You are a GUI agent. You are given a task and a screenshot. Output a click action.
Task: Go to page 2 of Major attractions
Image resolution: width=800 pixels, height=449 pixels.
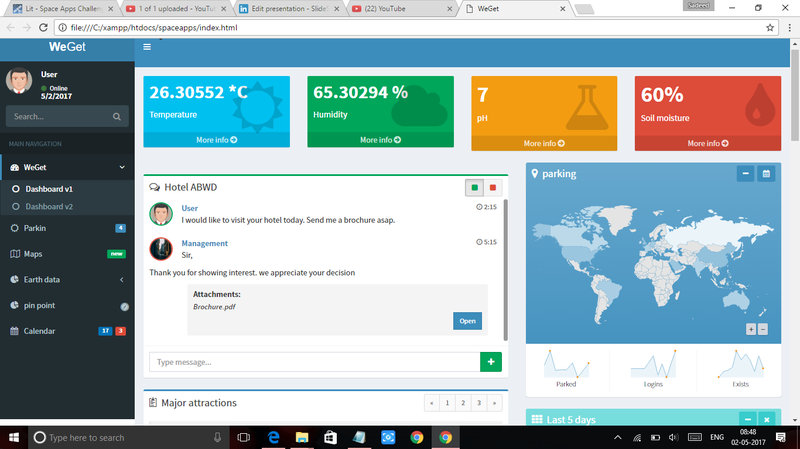point(462,403)
